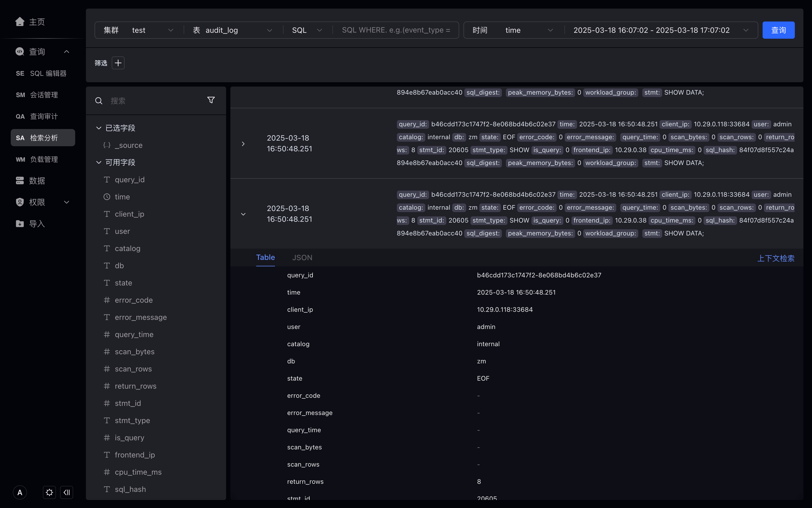Click the query_id text-type icon
Image resolution: width=812 pixels, height=508 pixels.
(x=107, y=180)
